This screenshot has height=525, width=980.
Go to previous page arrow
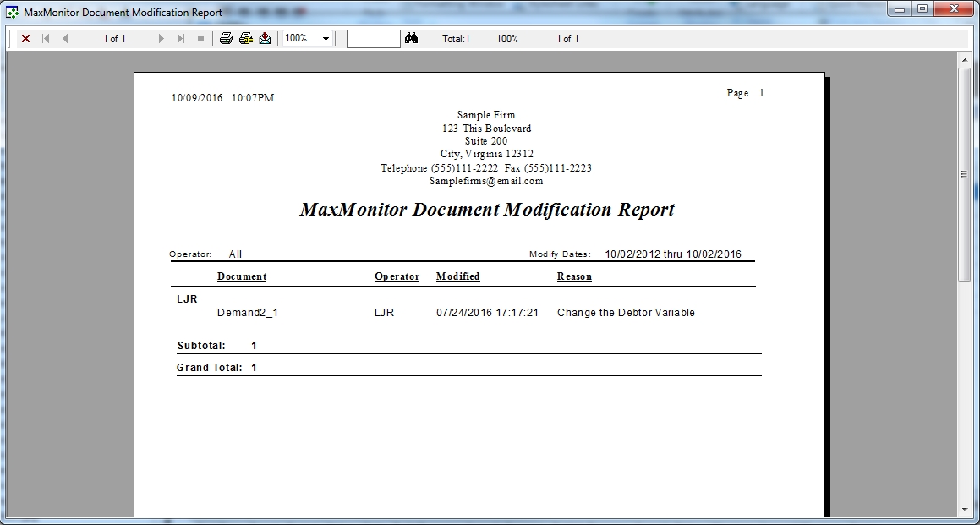point(65,39)
